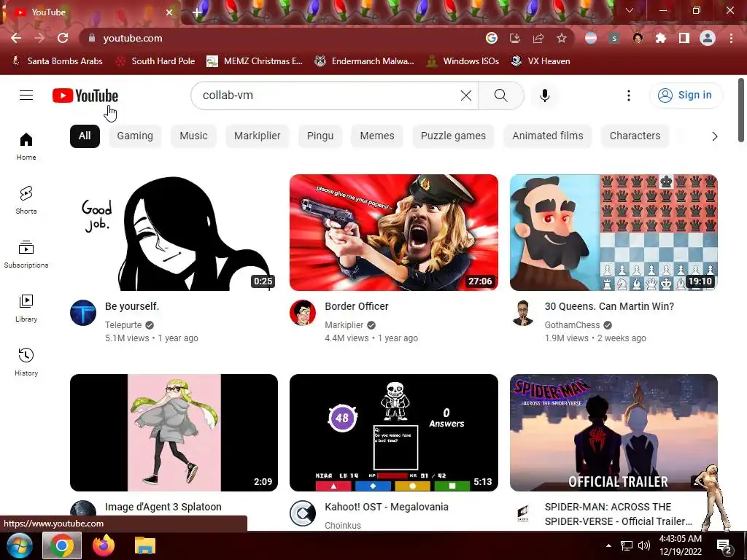747x560 pixels.
Task: Click the page vertical scrollbar
Action: click(741, 111)
